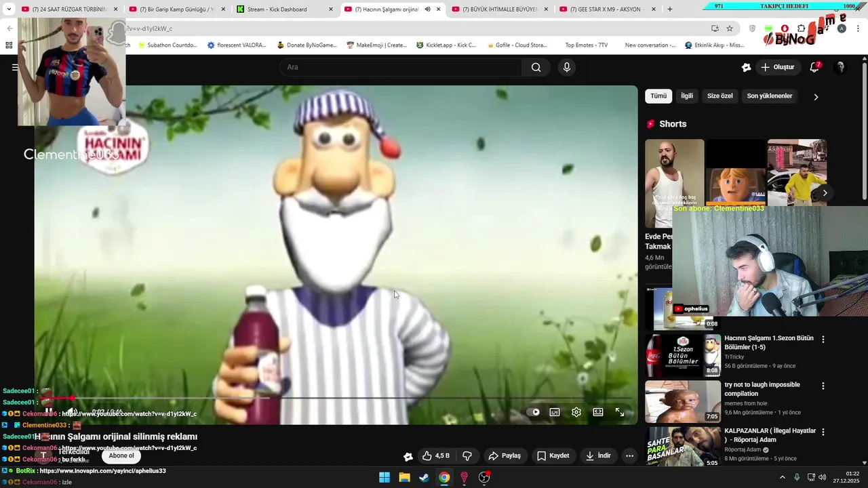868x488 pixels.
Task: Expand the system tray hidden icons arrow
Action: (782, 477)
